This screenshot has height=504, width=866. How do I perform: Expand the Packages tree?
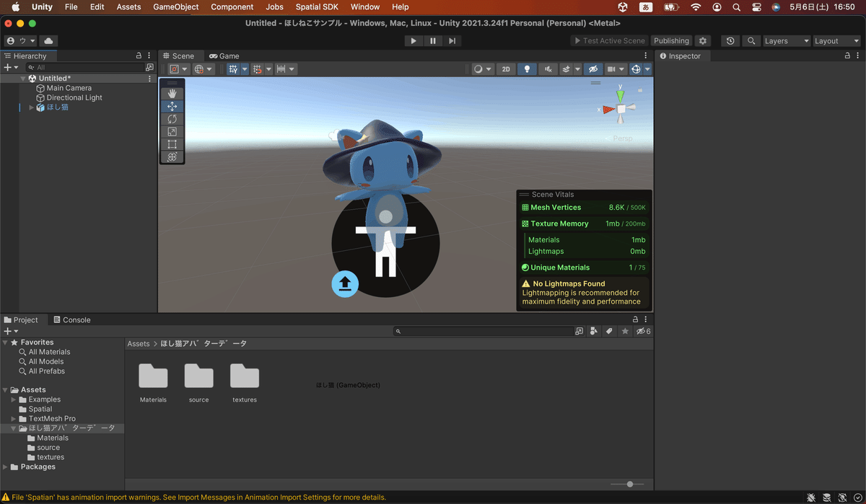click(6, 467)
